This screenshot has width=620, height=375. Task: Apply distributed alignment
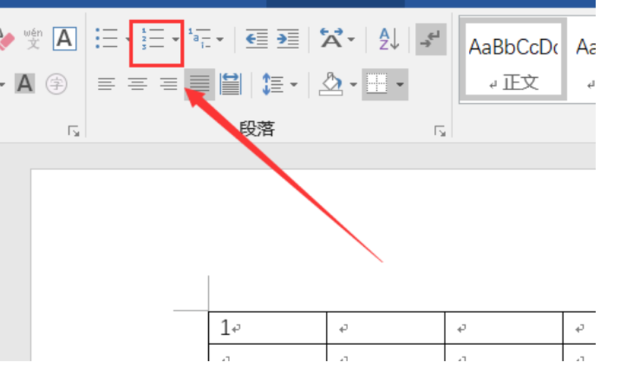point(231,84)
